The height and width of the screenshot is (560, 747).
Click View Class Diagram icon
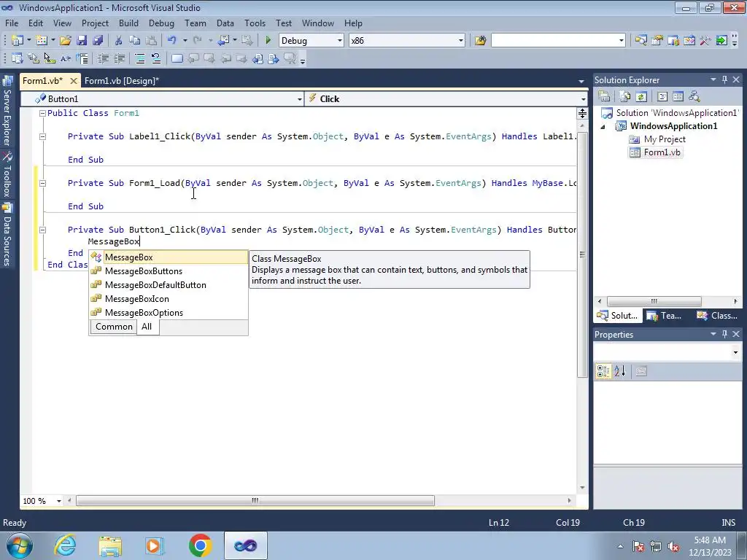click(694, 97)
